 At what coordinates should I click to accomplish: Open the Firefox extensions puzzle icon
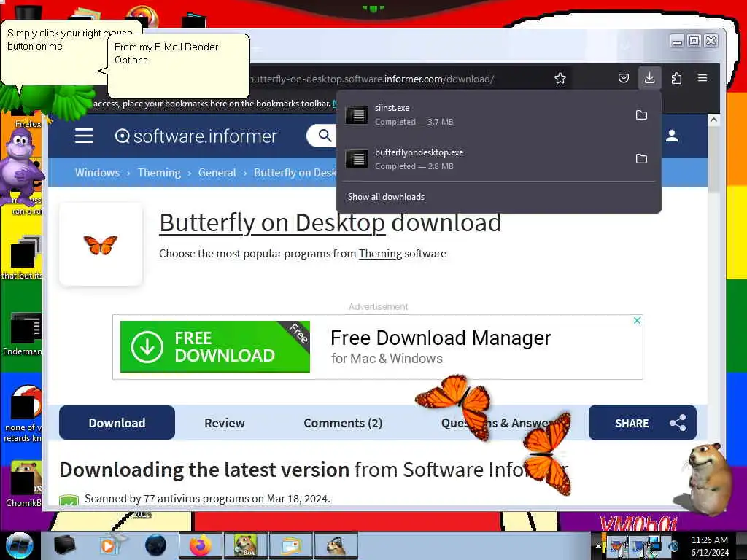(676, 78)
